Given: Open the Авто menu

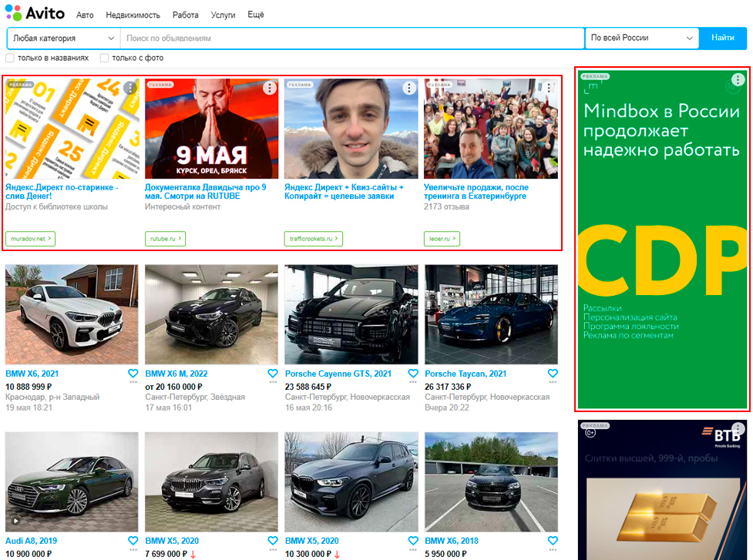Looking at the screenshot, I should pos(85,15).
